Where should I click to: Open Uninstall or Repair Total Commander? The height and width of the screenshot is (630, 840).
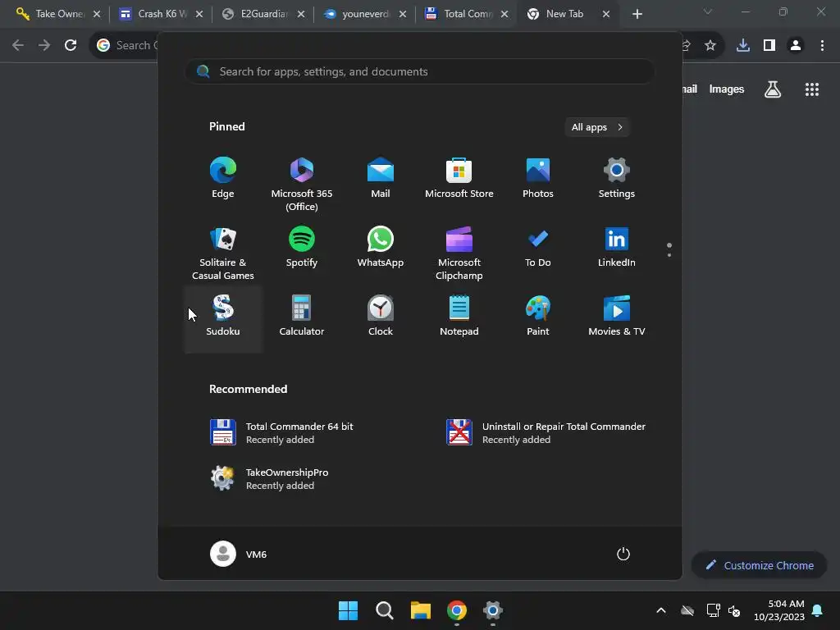pyautogui.click(x=546, y=432)
